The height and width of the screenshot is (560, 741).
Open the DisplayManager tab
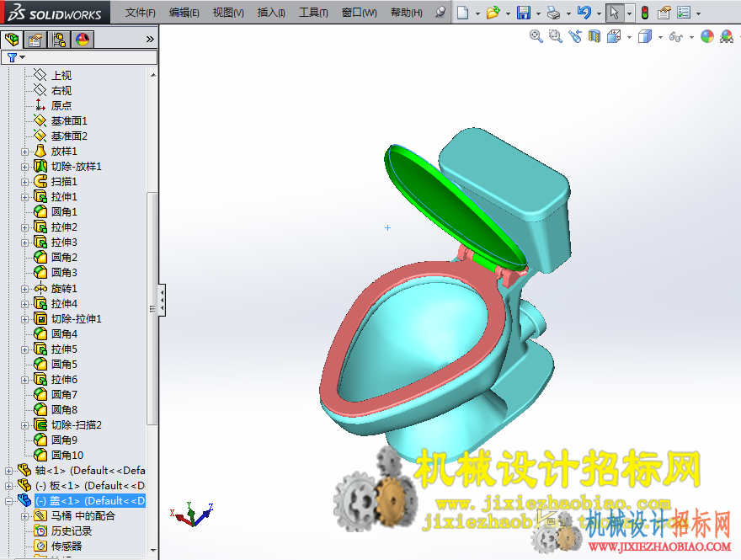83,40
